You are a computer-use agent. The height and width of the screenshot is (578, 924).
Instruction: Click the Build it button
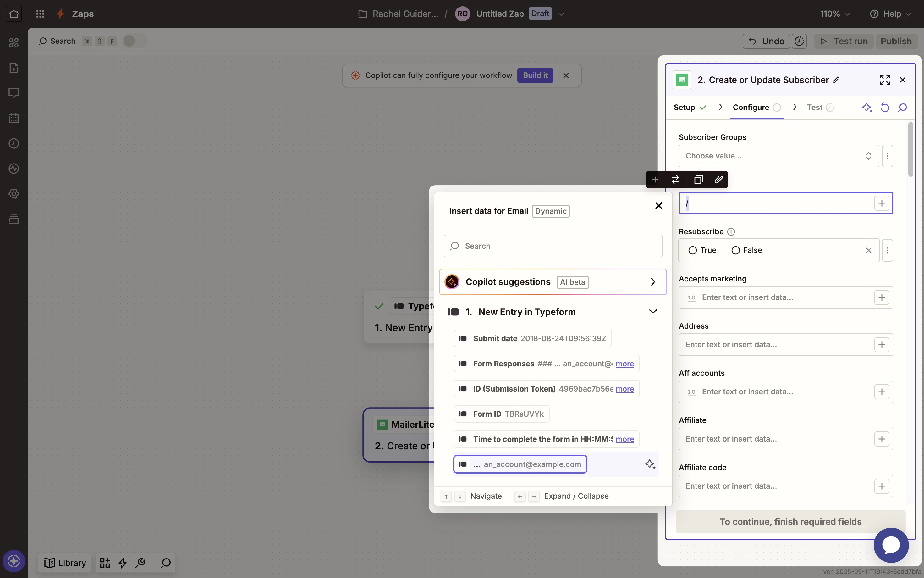click(x=535, y=75)
